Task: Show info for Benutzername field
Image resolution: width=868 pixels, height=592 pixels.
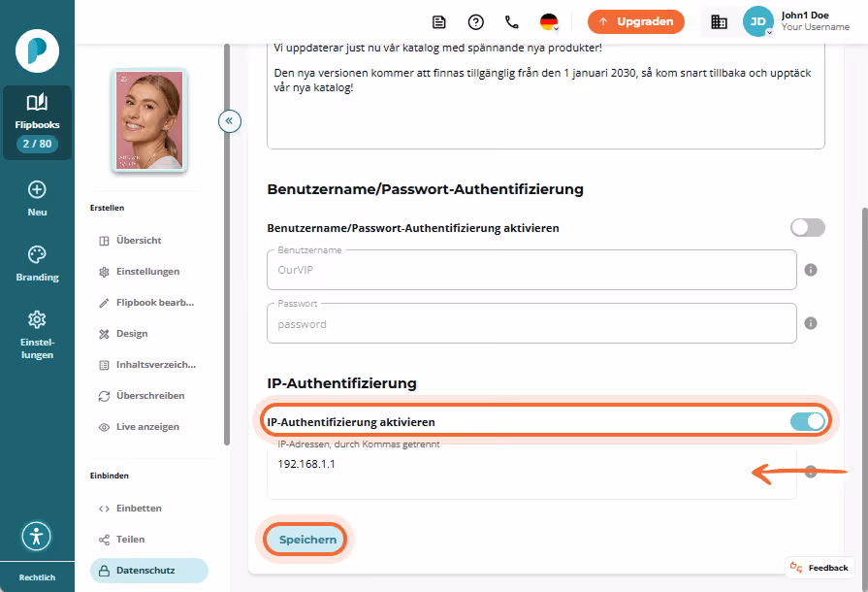Action: point(811,270)
